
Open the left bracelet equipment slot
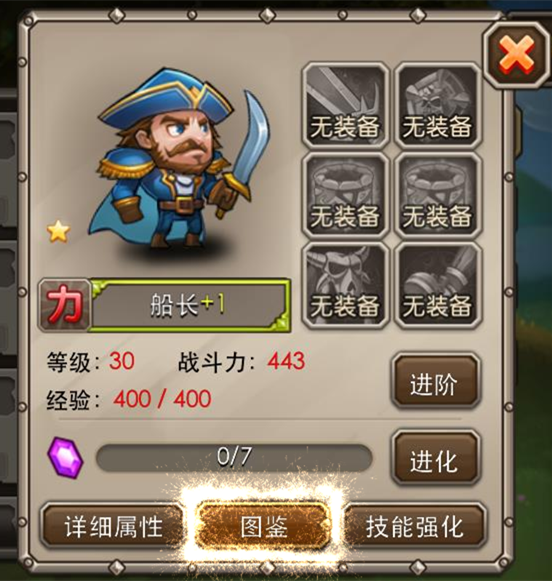345,195
